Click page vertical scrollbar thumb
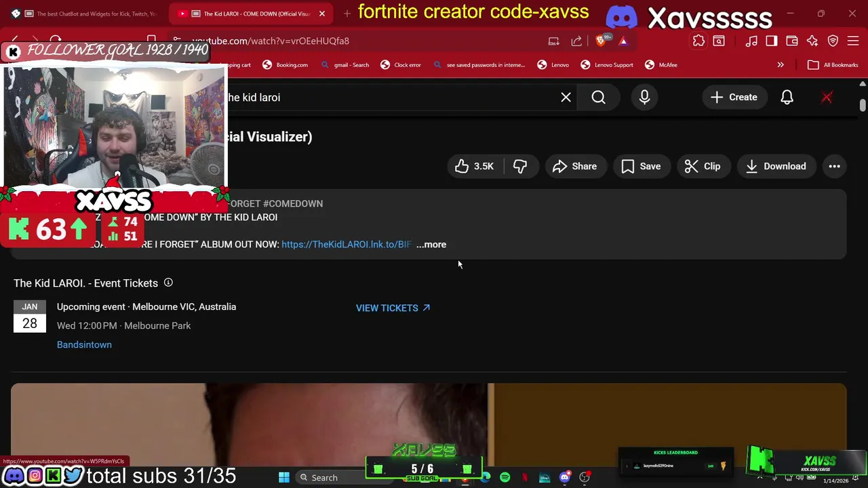 tap(863, 105)
